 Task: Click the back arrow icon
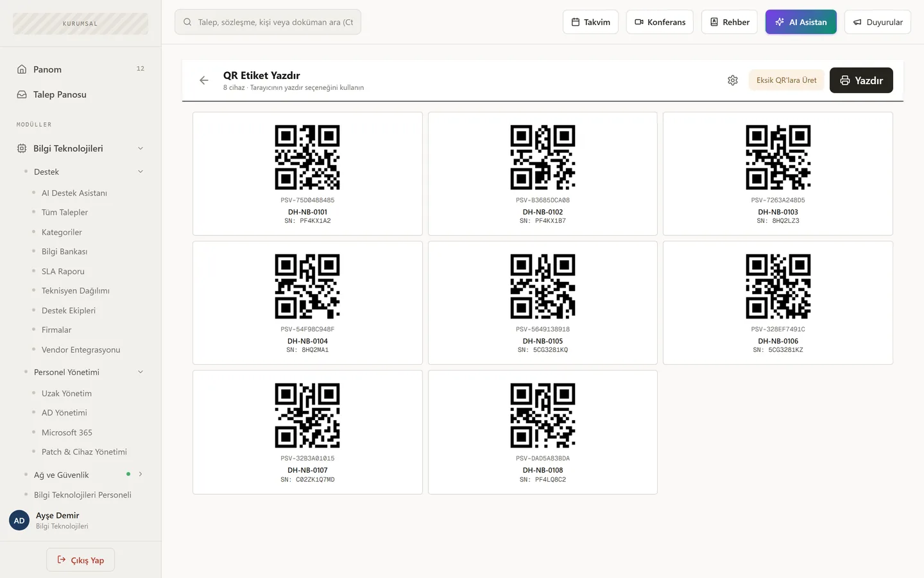204,80
